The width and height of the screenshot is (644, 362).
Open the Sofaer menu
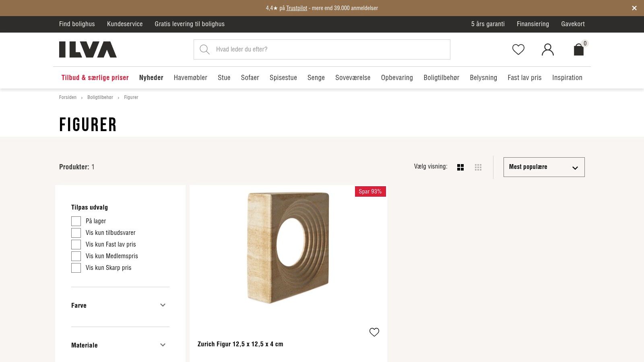250,78
